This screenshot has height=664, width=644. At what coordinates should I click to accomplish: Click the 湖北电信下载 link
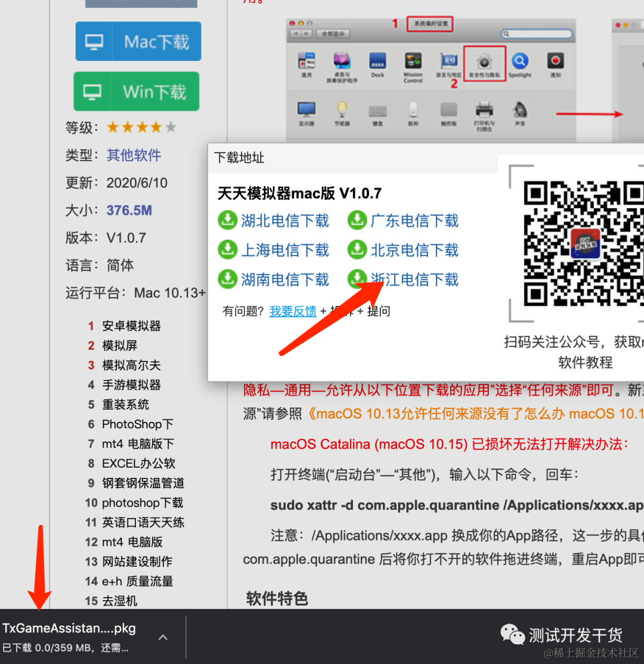[x=285, y=221]
